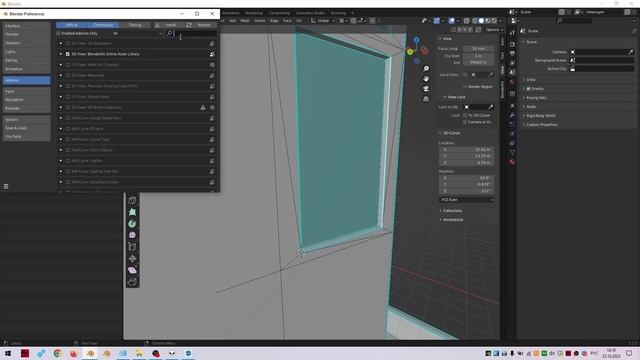The width and height of the screenshot is (640, 360).
Task: Open the Themes category in Preferences
Action: pyautogui.click(x=27, y=34)
